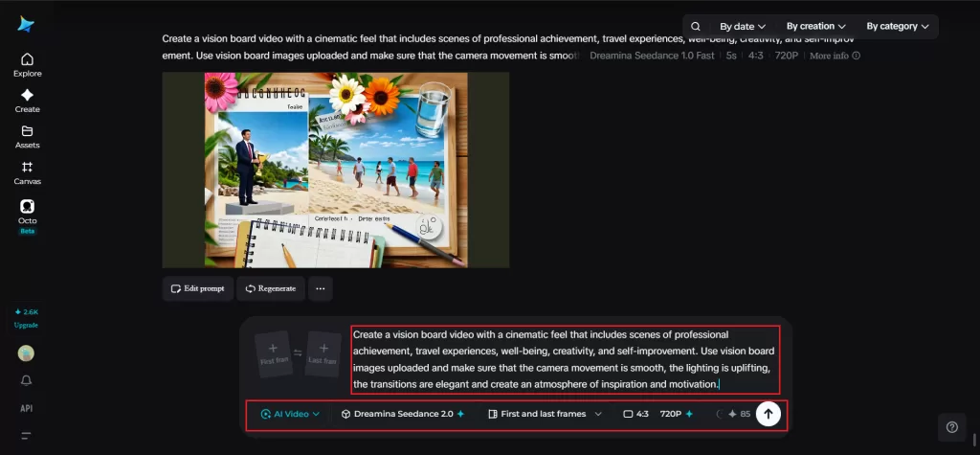Open First and last frames dropdown

tap(545, 414)
